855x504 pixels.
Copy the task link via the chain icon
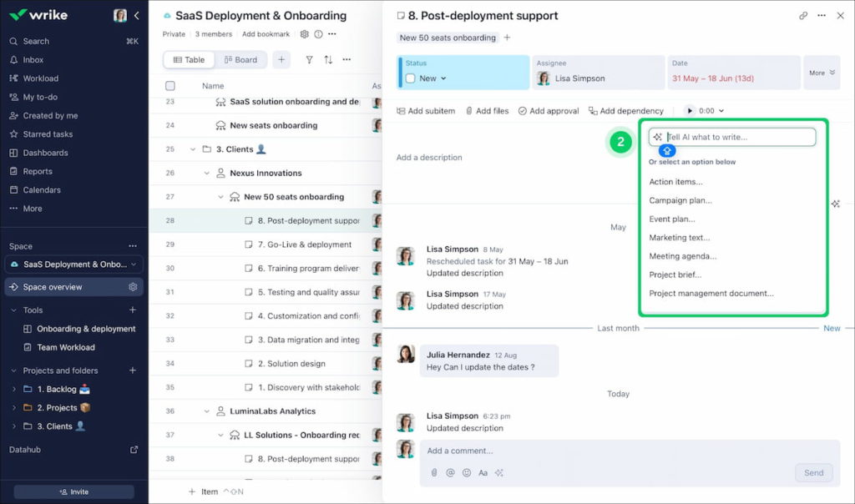point(803,16)
